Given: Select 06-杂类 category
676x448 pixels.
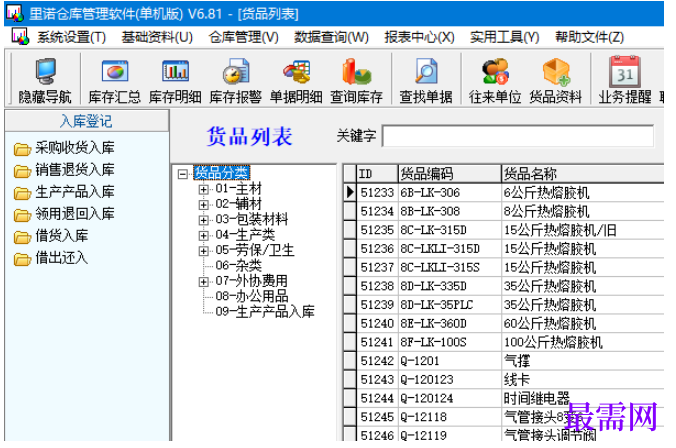Looking at the screenshot, I should tap(238, 265).
